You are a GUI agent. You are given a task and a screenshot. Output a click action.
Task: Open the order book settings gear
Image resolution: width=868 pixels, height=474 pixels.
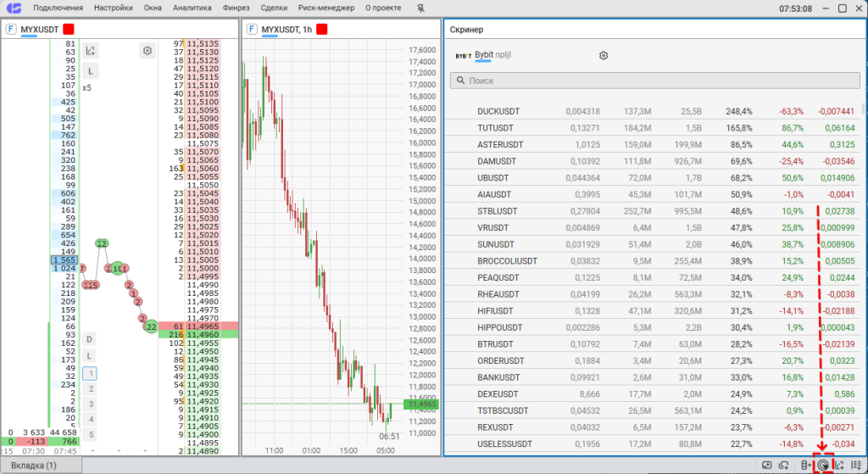click(x=147, y=51)
